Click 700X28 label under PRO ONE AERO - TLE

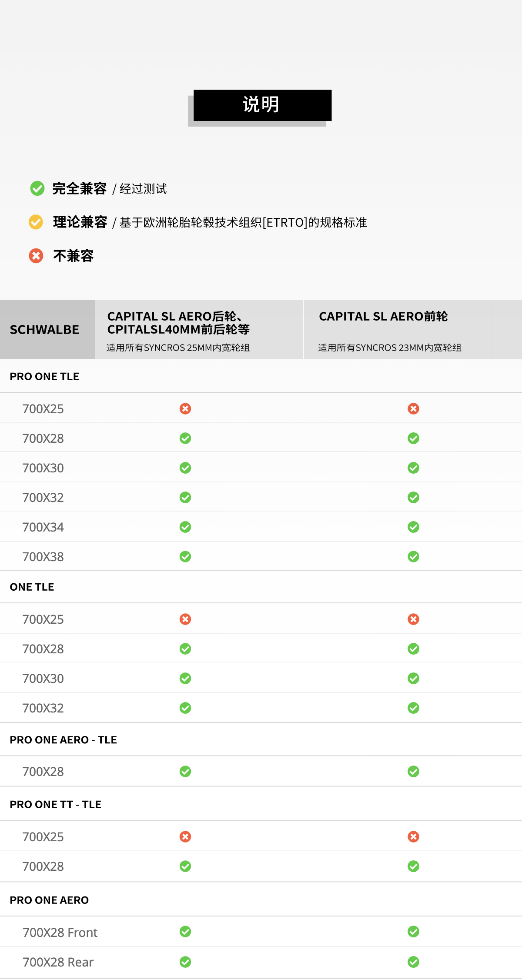coord(43,772)
